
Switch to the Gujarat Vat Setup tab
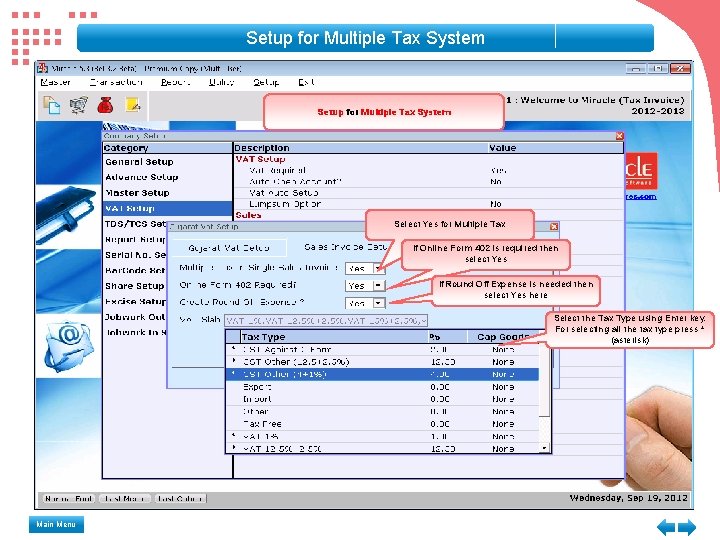coord(229,248)
